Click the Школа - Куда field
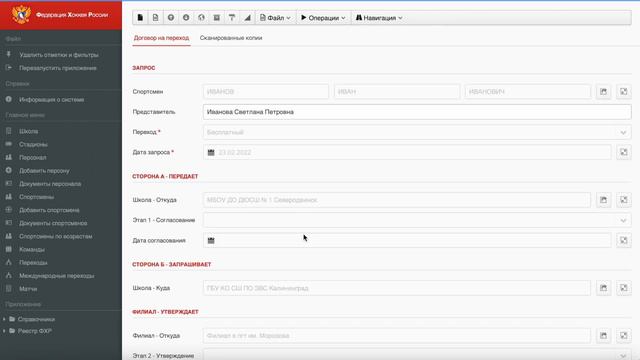This screenshot has width=640, height=360. (397, 288)
